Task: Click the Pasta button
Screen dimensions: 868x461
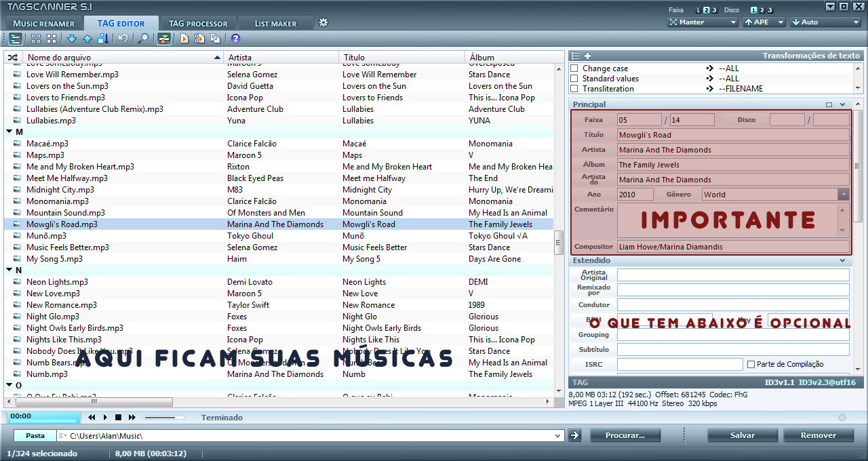Action: pos(35,436)
